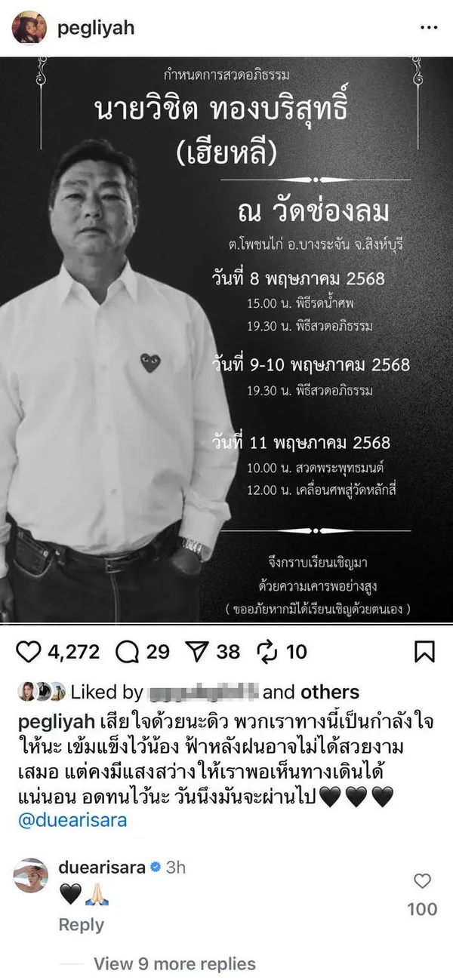Reply to duearisara's comment
This screenshot has width=453, height=980.
[81, 924]
